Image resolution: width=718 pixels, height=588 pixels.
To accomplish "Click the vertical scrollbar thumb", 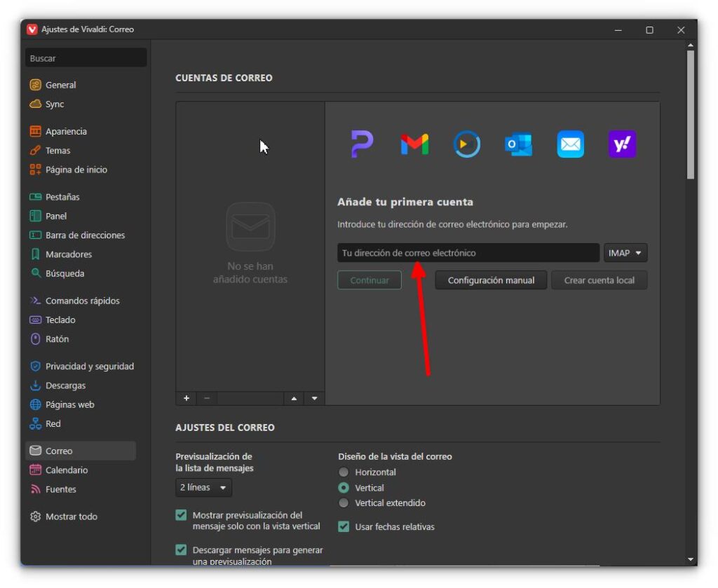I will tap(691, 114).
